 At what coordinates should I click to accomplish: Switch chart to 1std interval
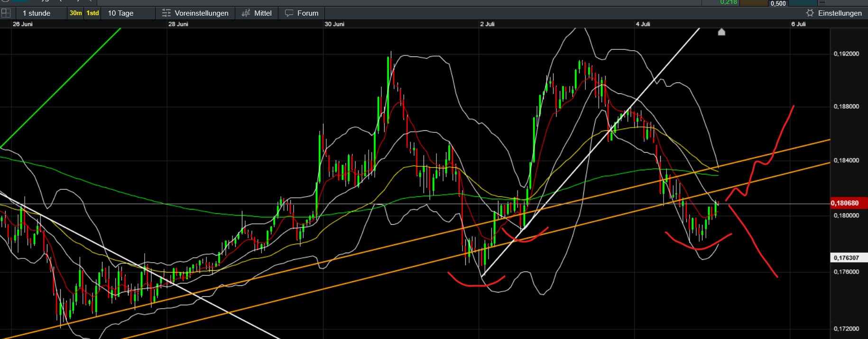point(92,13)
